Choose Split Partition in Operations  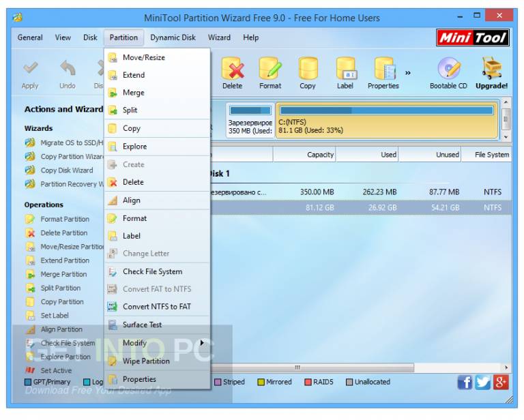click(53, 288)
